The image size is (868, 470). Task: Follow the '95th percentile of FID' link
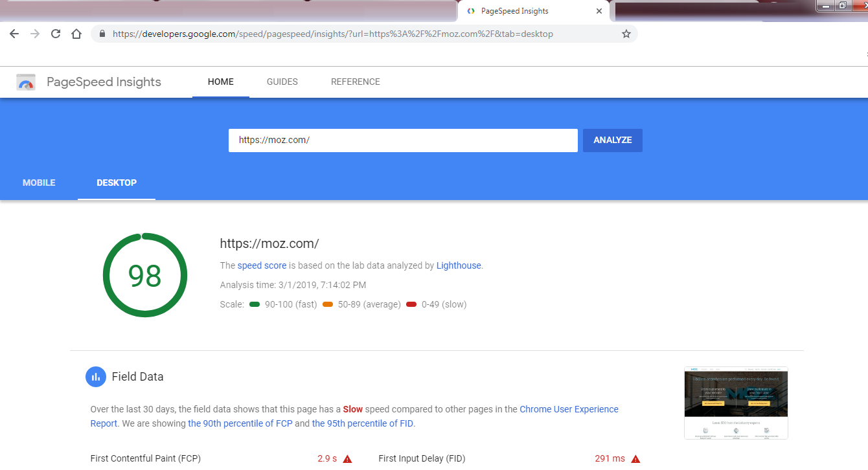362,423
